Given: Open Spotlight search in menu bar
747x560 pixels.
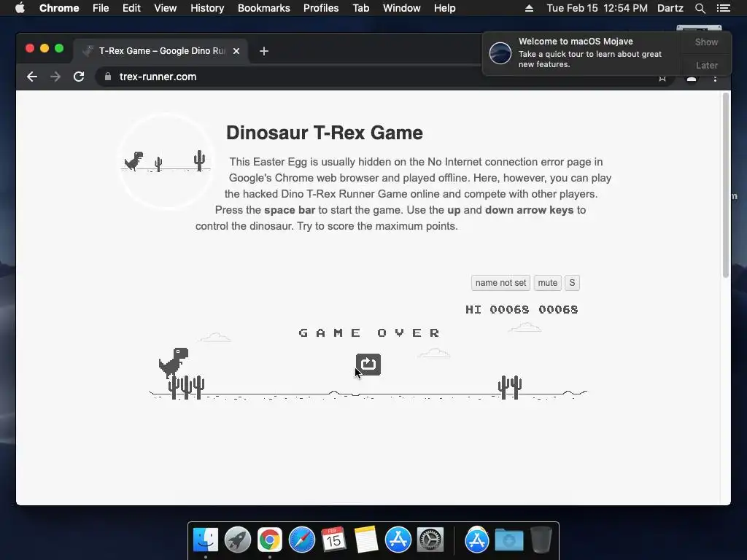Looking at the screenshot, I should [x=700, y=8].
